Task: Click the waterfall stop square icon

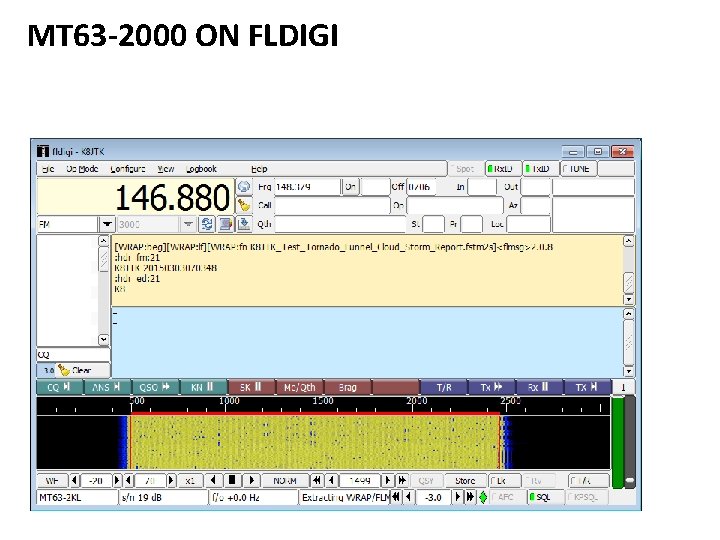Action: (x=232, y=480)
